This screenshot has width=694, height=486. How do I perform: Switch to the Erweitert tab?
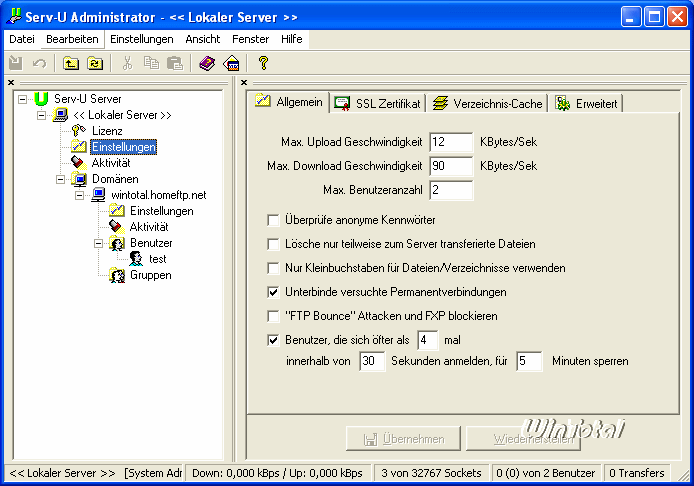586,104
